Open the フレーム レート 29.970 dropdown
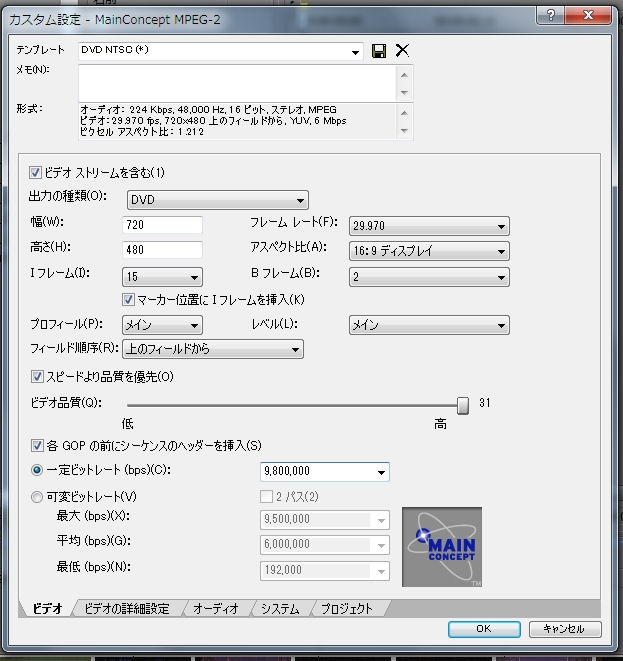623x661 pixels. click(x=429, y=226)
